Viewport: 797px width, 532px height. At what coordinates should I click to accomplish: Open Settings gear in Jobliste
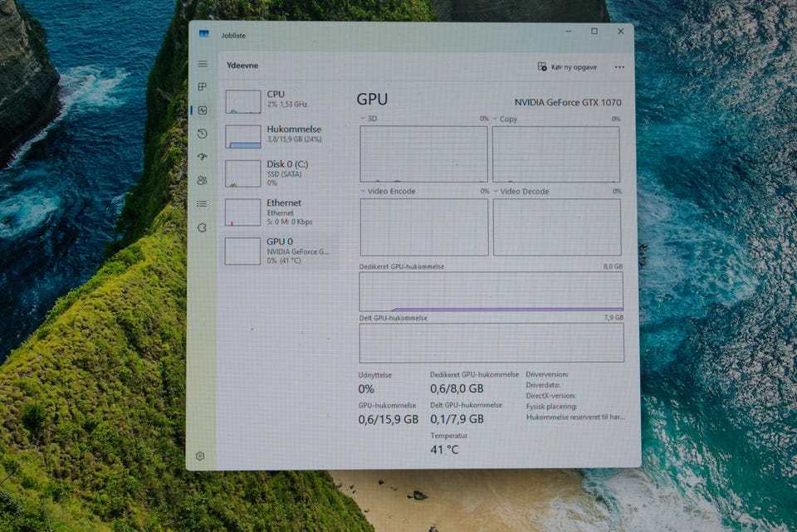click(200, 456)
